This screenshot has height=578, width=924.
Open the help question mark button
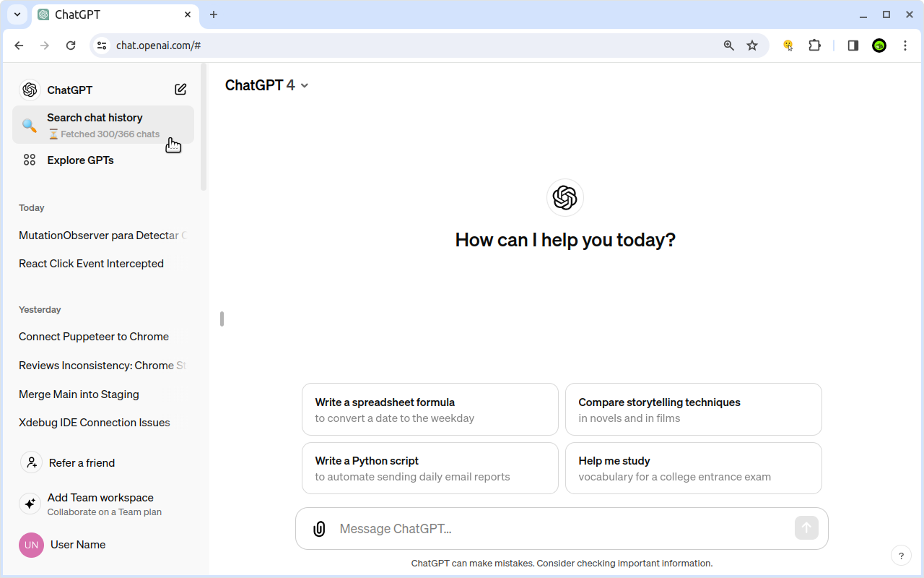(901, 556)
